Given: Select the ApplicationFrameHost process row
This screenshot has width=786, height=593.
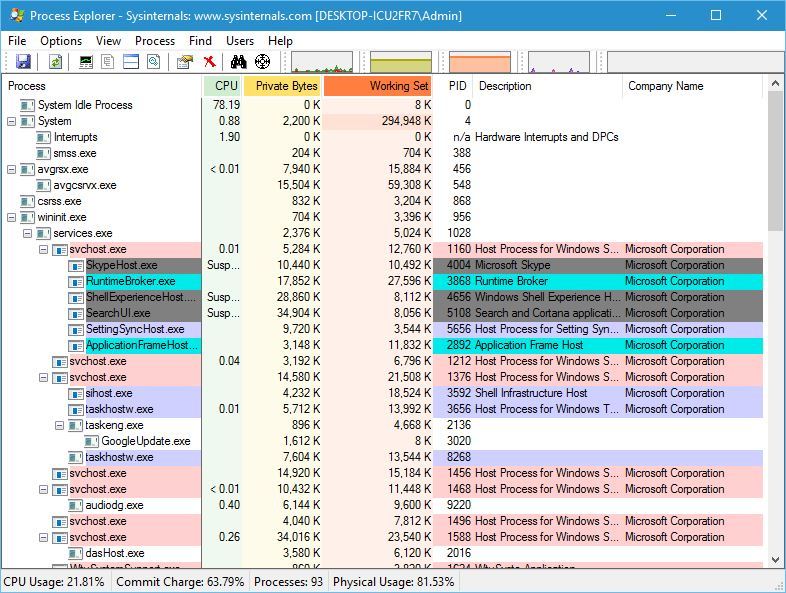Looking at the screenshot, I should [383, 345].
